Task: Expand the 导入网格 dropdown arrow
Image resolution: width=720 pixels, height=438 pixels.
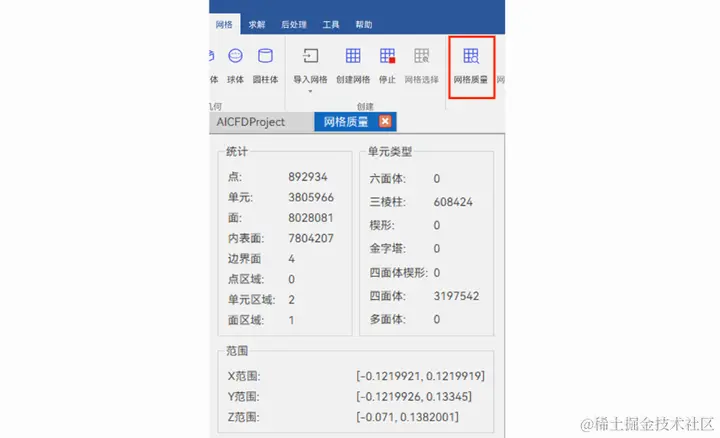Action: click(310, 91)
